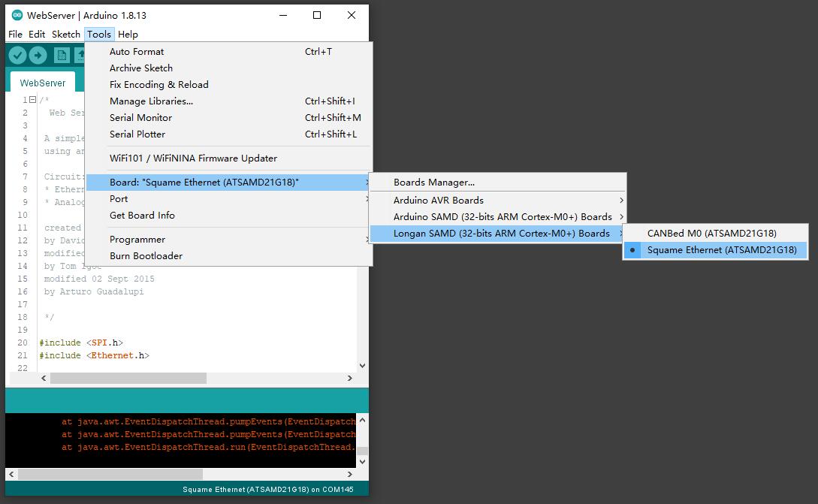The width and height of the screenshot is (818, 504).
Task: Open the Serial Monitor
Action: (228, 117)
